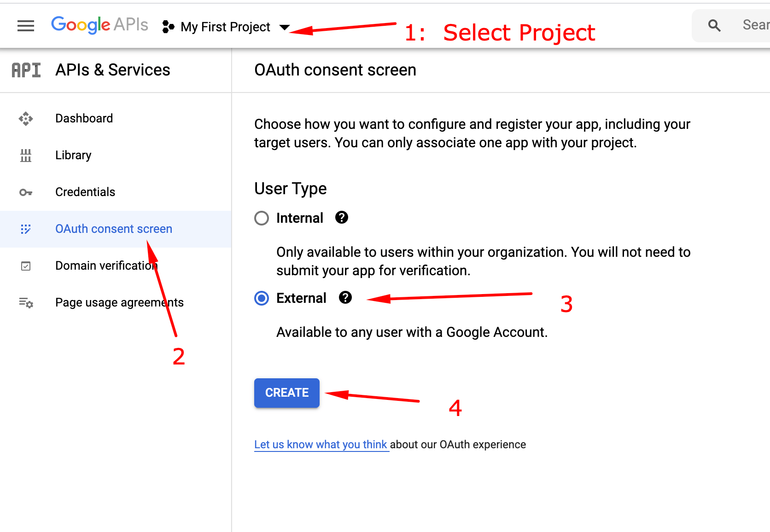Expand the My First Project dropdown
770x532 pixels.
(284, 27)
